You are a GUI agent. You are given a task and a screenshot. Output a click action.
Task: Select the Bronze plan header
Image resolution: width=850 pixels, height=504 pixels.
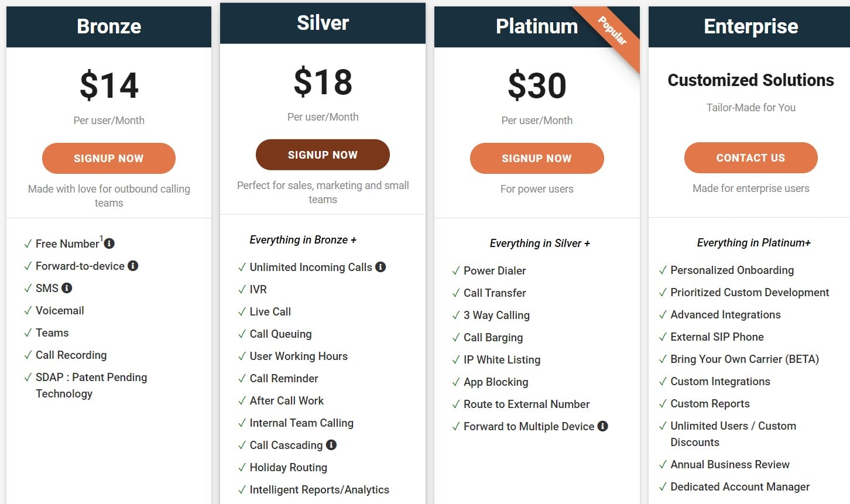point(109,26)
